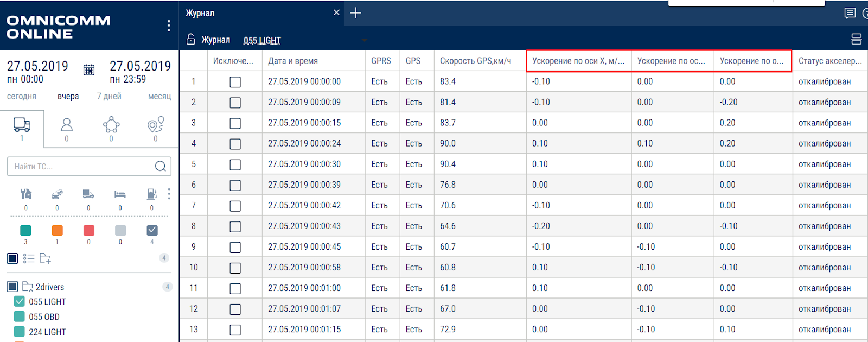Click the list view options icon

click(x=29, y=258)
